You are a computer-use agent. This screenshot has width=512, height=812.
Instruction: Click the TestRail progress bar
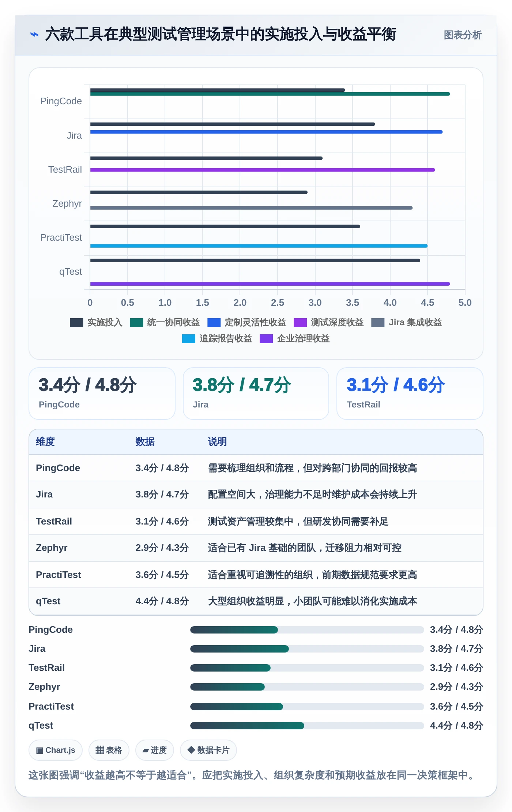click(307, 668)
